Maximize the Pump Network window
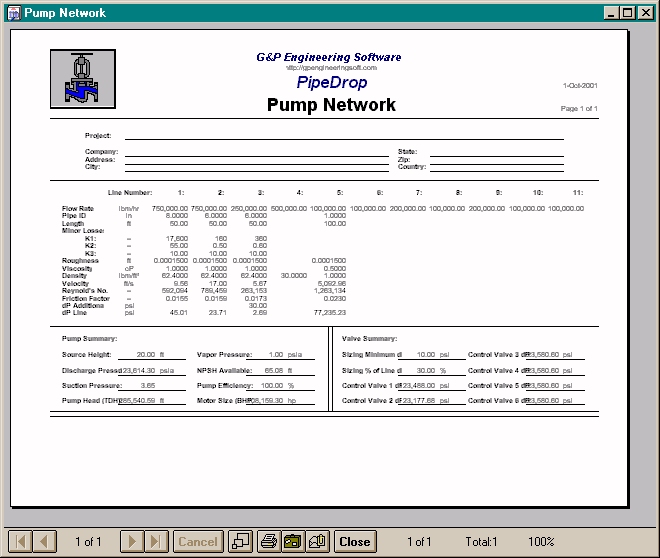Viewport: 660px width, 558px height. pyautogui.click(x=627, y=13)
